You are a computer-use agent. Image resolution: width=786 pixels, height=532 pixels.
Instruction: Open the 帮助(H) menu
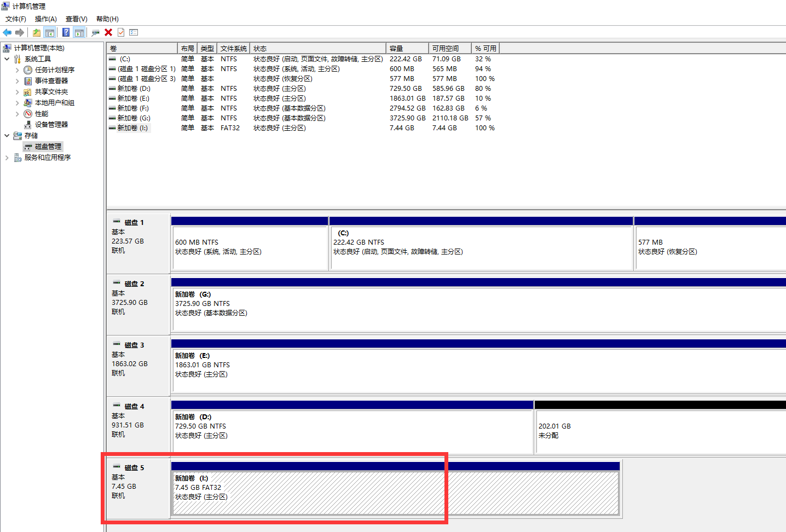[x=107, y=19]
